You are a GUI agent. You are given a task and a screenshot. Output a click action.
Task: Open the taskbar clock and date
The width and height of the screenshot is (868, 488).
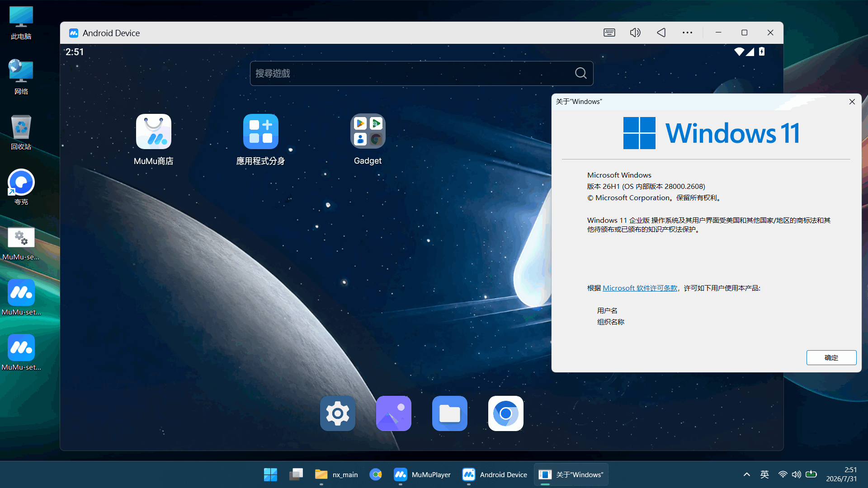point(841,474)
